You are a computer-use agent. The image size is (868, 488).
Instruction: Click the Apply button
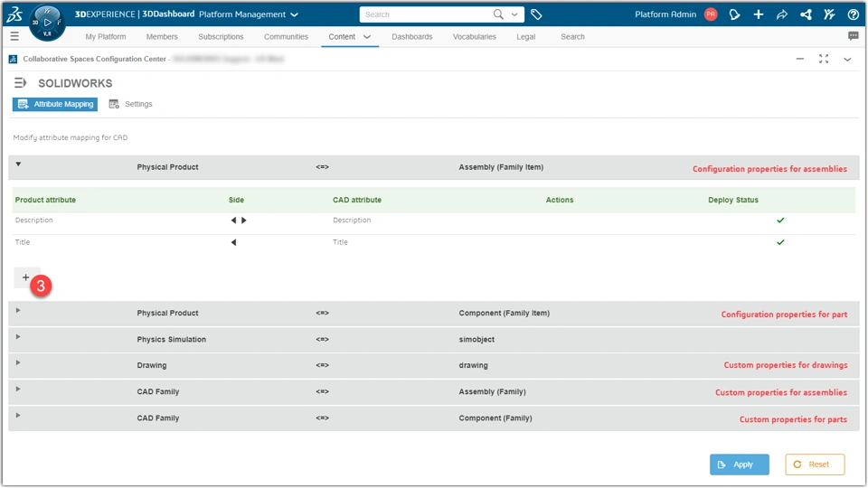click(740, 465)
